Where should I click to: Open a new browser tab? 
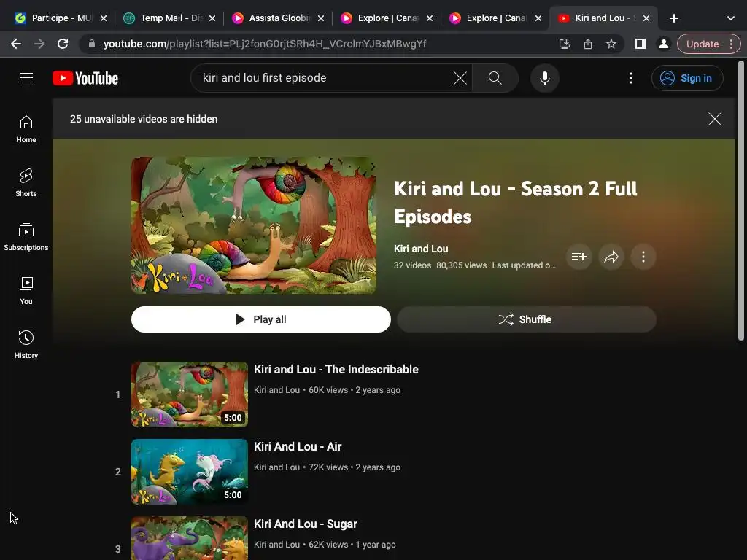tap(673, 18)
